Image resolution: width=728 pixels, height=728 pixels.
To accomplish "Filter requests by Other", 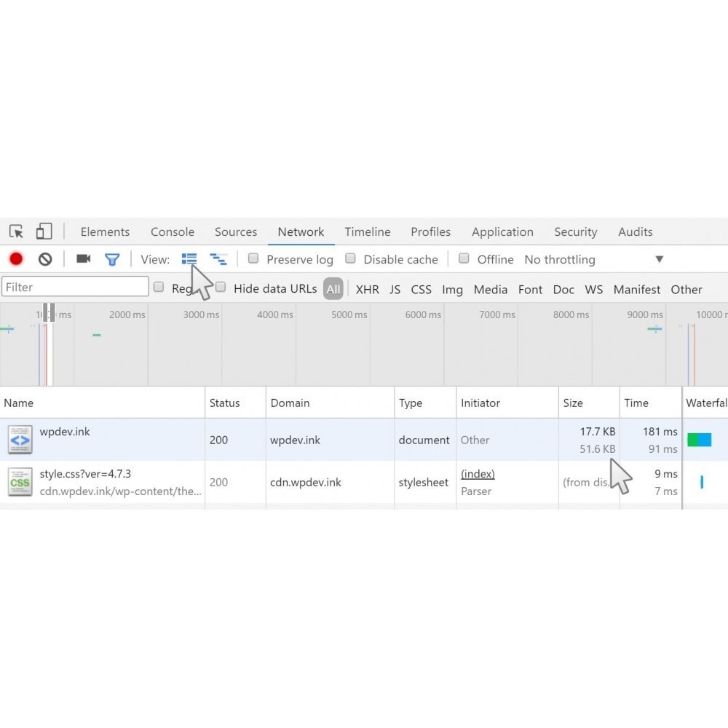I will [687, 289].
